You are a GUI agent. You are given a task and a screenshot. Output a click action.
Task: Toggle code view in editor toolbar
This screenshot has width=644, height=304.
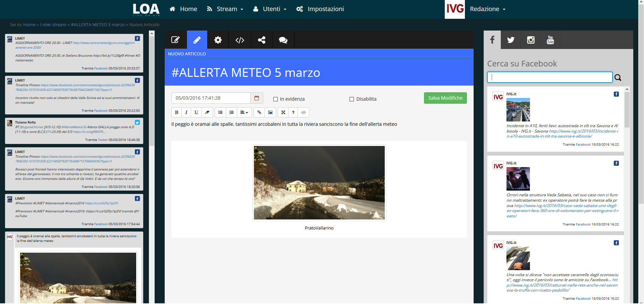[304, 112]
